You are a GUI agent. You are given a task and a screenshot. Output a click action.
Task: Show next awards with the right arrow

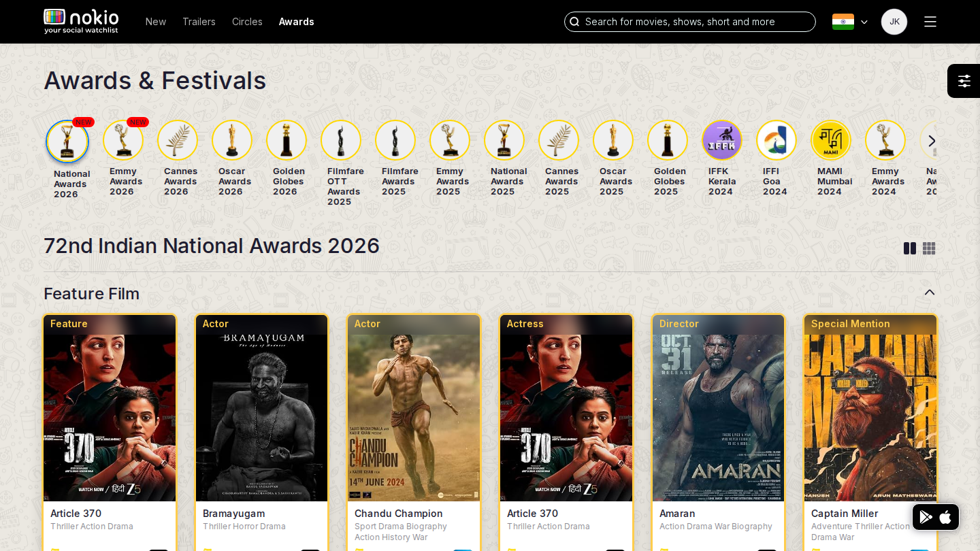pos(932,141)
